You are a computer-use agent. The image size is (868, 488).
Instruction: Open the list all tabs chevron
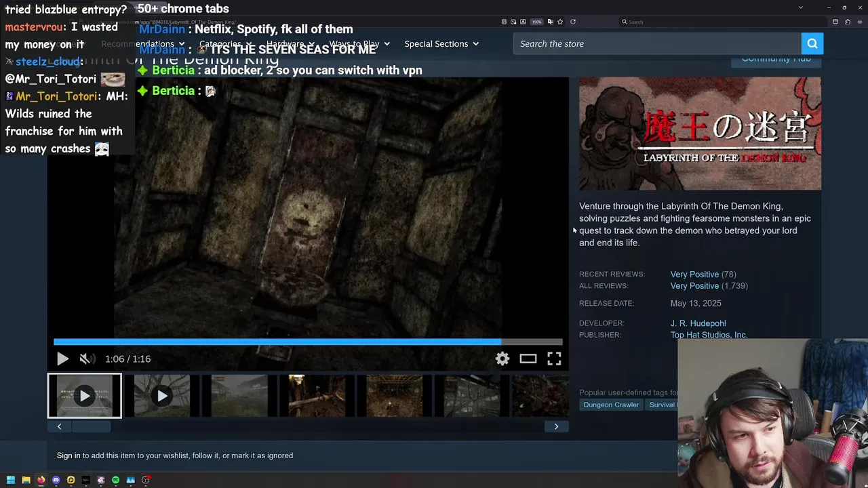[x=801, y=7]
